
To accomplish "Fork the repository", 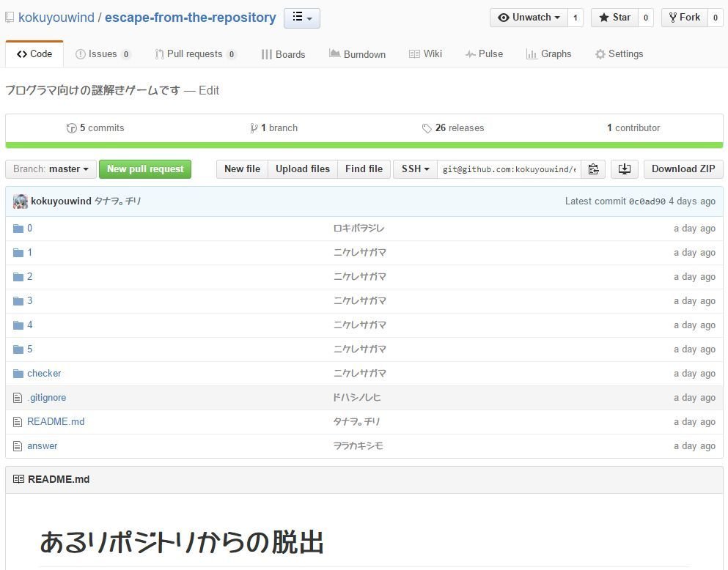I will [684, 18].
